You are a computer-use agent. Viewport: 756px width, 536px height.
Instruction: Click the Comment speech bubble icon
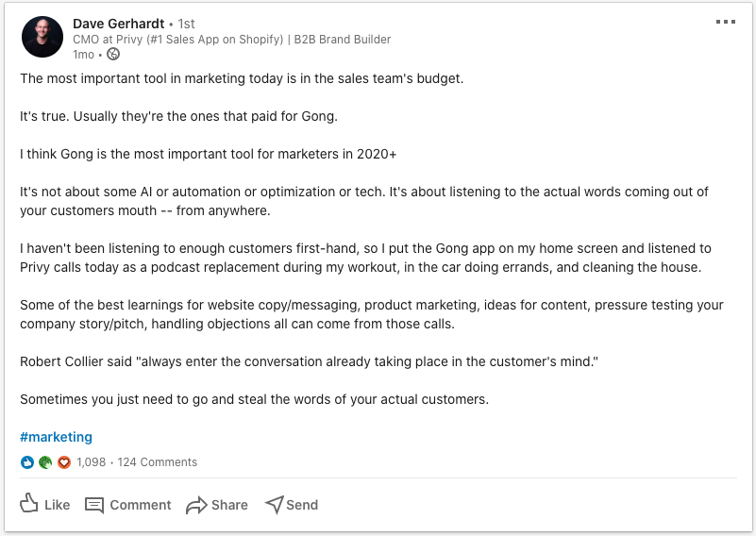94,505
